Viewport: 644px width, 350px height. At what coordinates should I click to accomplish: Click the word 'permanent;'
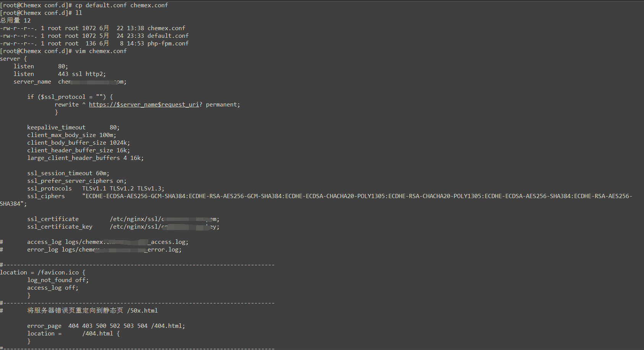click(223, 105)
